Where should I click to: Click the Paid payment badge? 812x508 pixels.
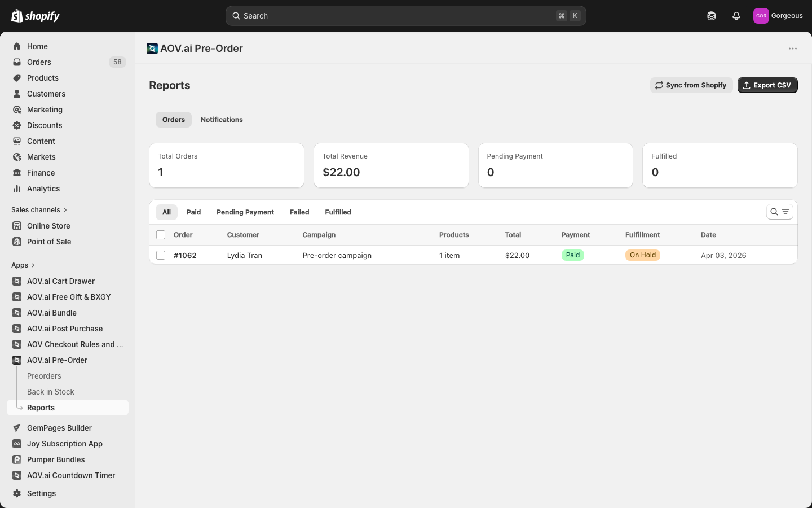pos(573,255)
